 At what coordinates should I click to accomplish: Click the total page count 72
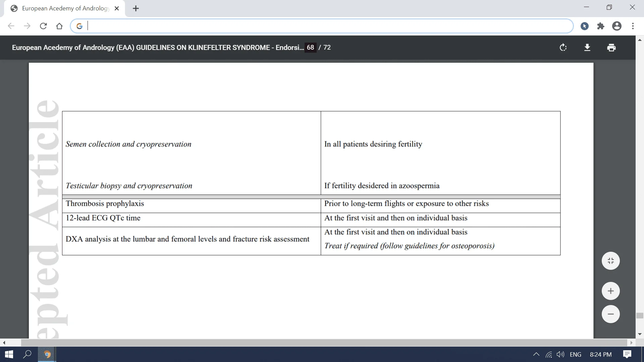327,48
